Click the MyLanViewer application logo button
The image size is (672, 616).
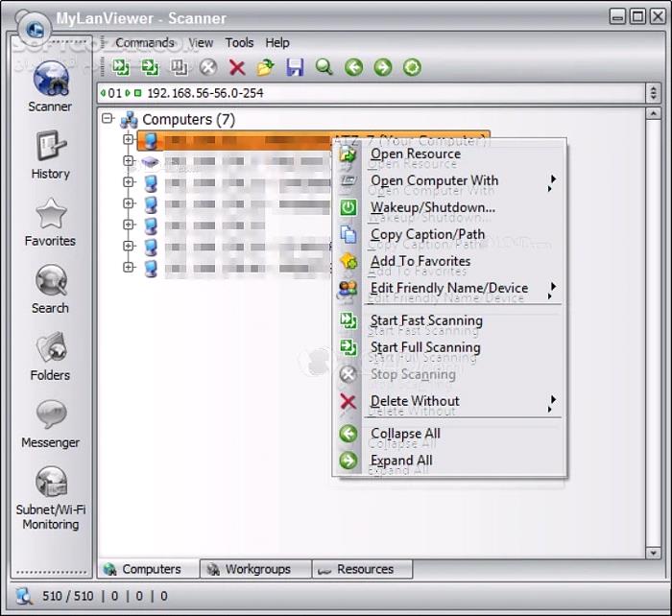click(x=35, y=28)
